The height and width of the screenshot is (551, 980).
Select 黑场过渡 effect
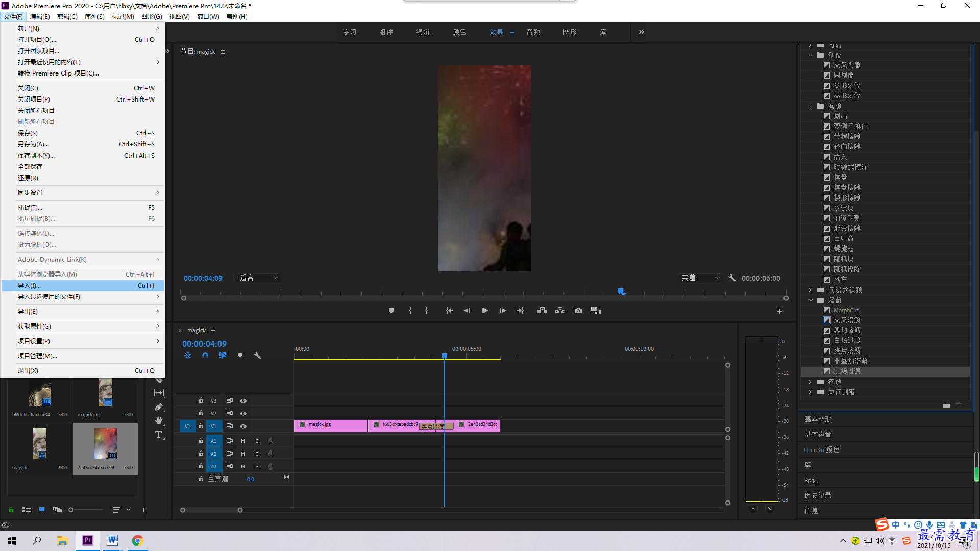[847, 371]
